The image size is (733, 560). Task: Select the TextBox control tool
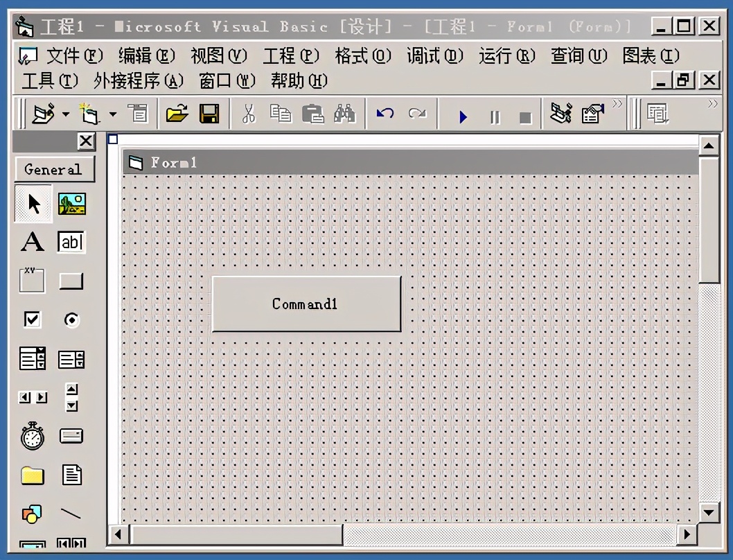coord(71,242)
